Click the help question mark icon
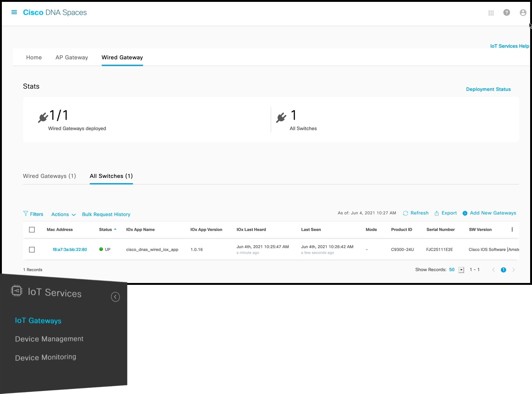Viewport: 532px width, 394px height. [x=507, y=12]
